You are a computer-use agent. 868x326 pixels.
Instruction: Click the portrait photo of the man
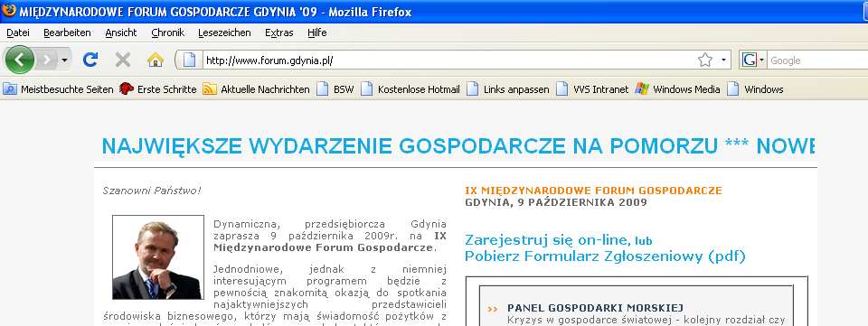(158, 257)
